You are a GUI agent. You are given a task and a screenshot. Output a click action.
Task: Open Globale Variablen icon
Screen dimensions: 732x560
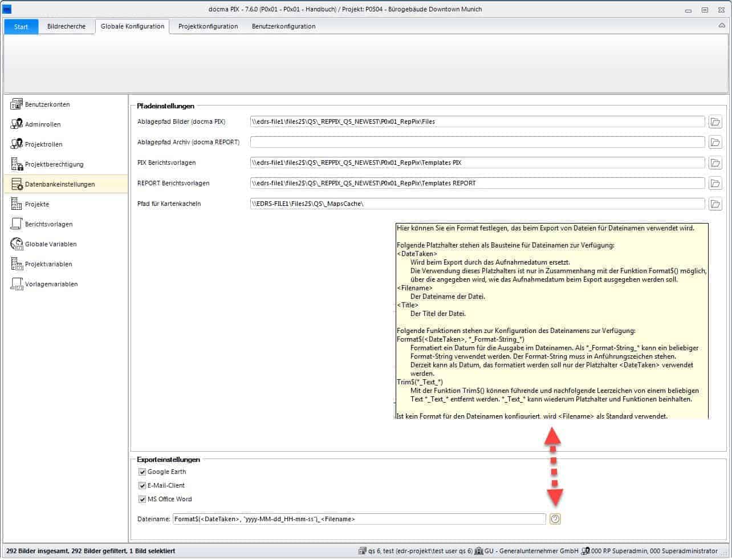(x=17, y=244)
